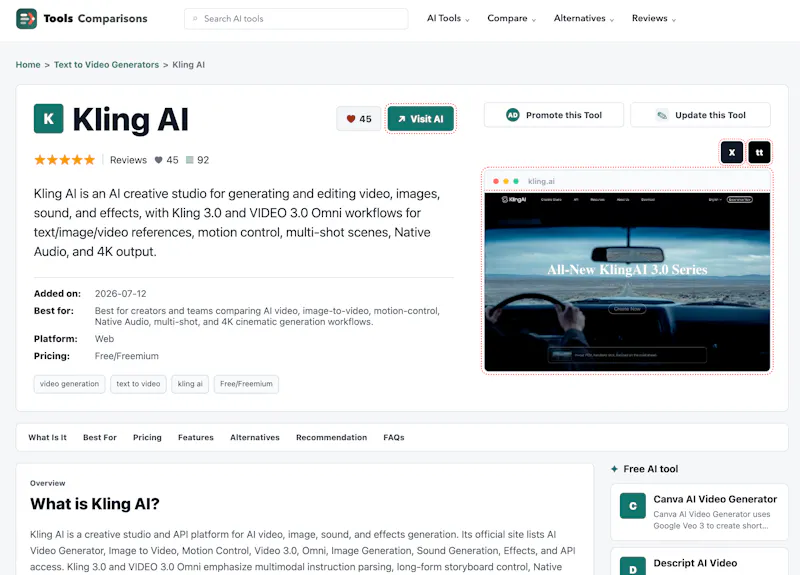Click the text to video tag
Screen dimensions: 800x575
[138, 384]
